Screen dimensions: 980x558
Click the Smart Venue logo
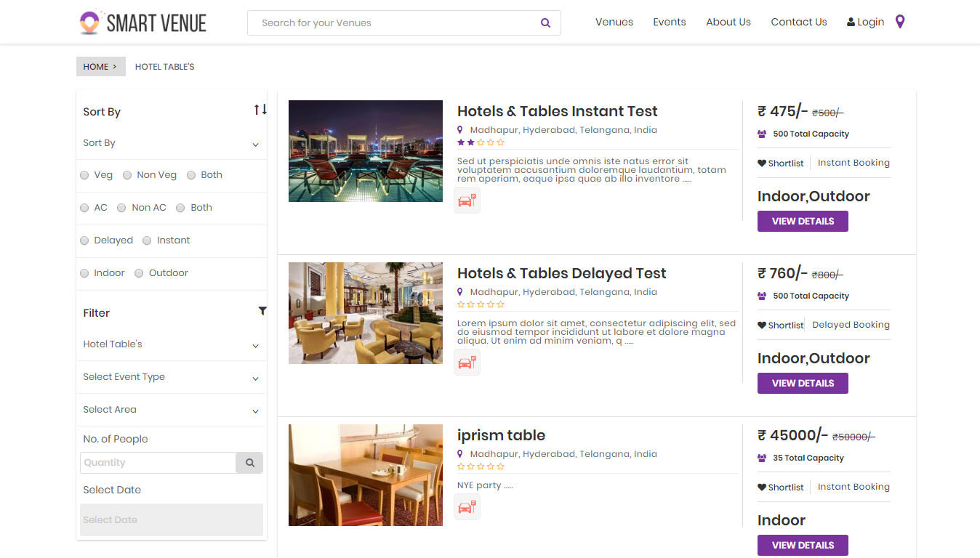coord(143,23)
